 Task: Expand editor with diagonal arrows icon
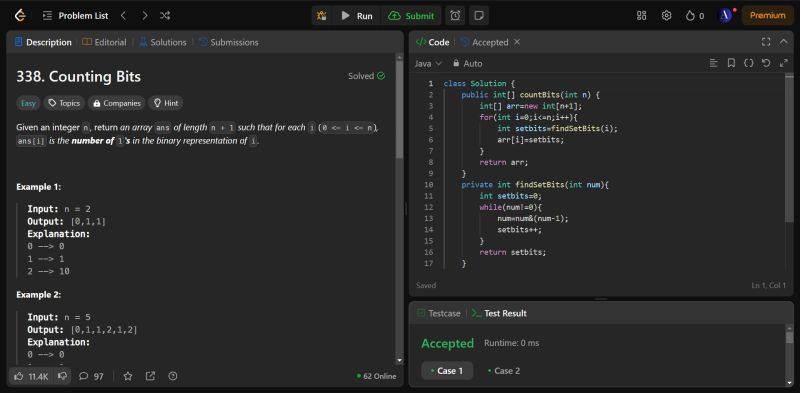pyautogui.click(x=784, y=63)
